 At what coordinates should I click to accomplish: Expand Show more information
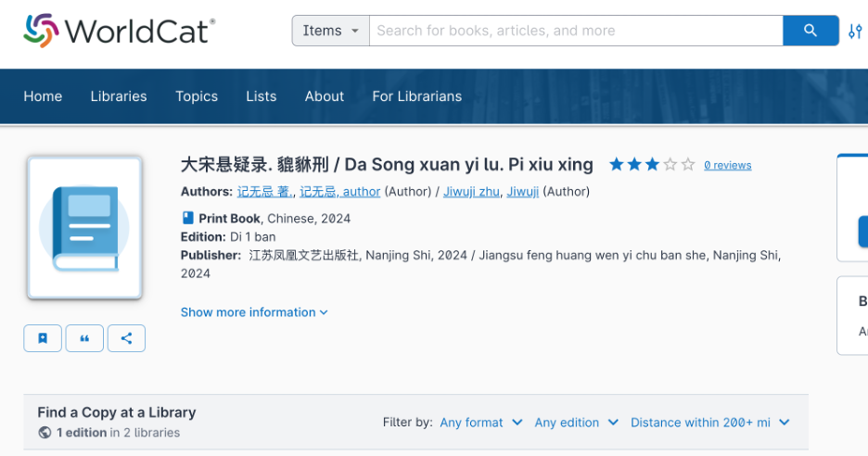(x=254, y=312)
